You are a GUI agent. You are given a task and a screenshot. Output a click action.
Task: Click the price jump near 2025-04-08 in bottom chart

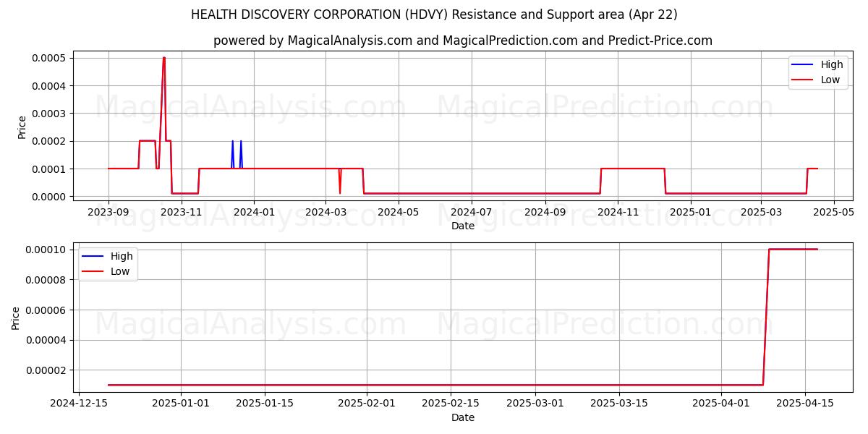point(766,317)
